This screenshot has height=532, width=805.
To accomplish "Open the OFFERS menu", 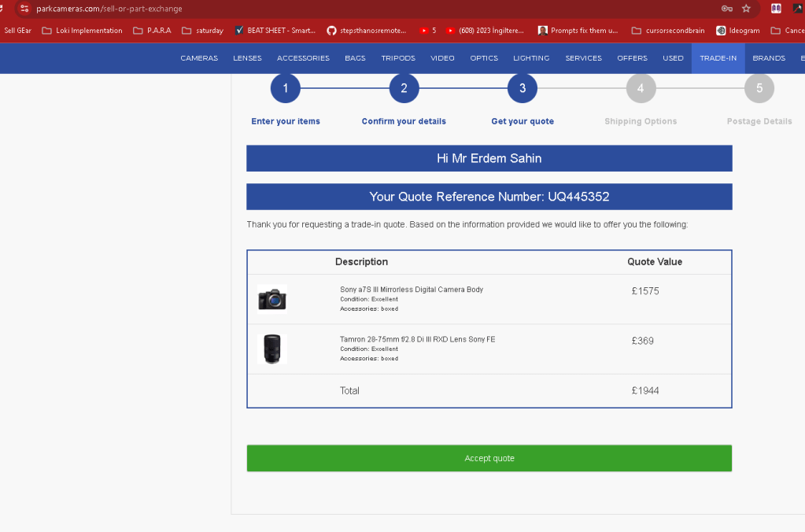I will pyautogui.click(x=633, y=58).
